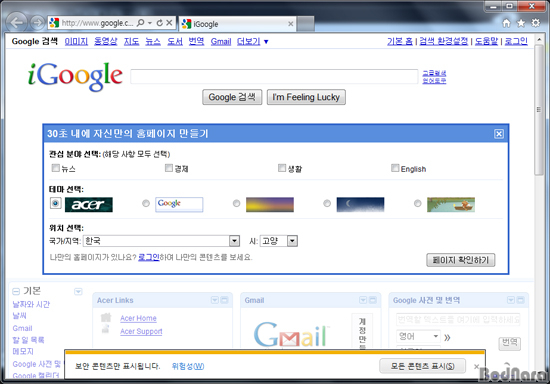Open the Google 사전 및 번역 gadget menu
550x384 pixels.
(511, 300)
